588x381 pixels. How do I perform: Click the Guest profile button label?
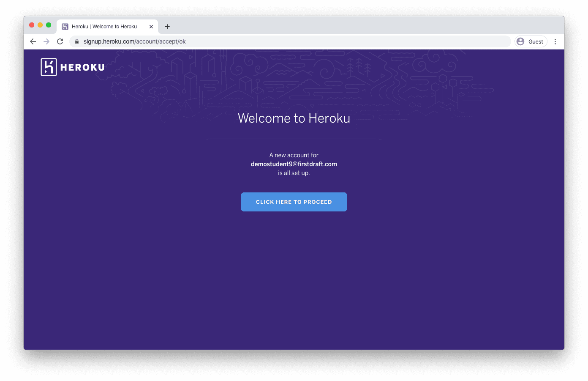(x=536, y=41)
